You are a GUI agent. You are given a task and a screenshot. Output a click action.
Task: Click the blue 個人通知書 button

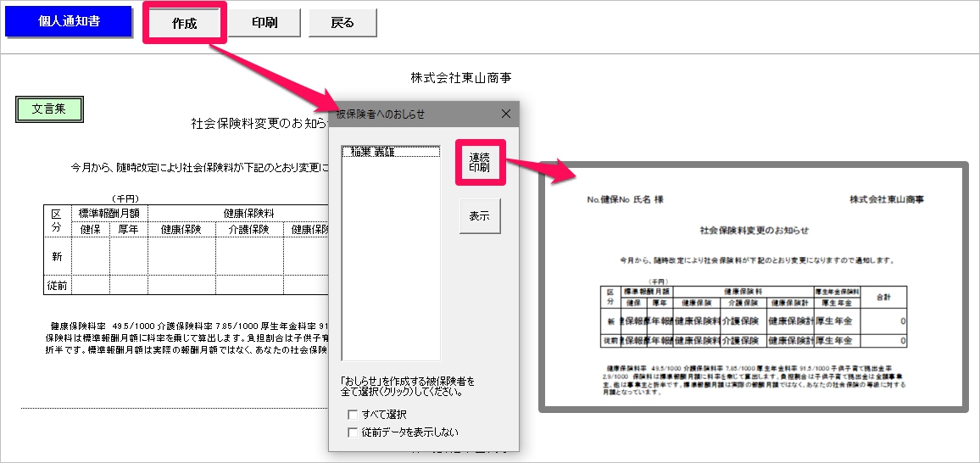(x=69, y=22)
